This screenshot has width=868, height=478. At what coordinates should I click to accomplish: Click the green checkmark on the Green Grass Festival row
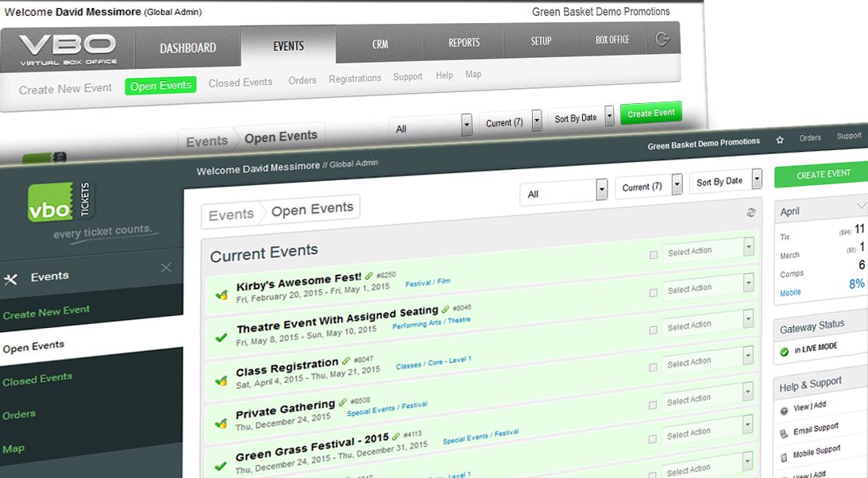coord(220,466)
